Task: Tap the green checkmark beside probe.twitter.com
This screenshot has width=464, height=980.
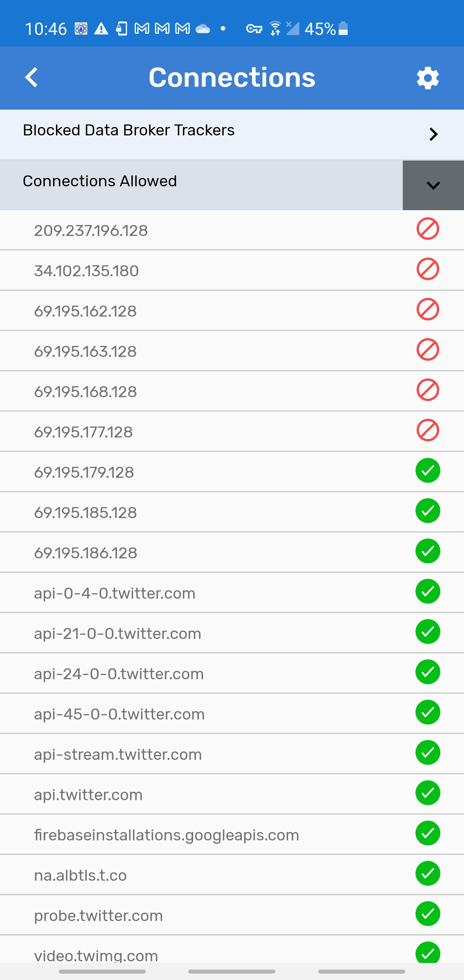Action: 428,914
